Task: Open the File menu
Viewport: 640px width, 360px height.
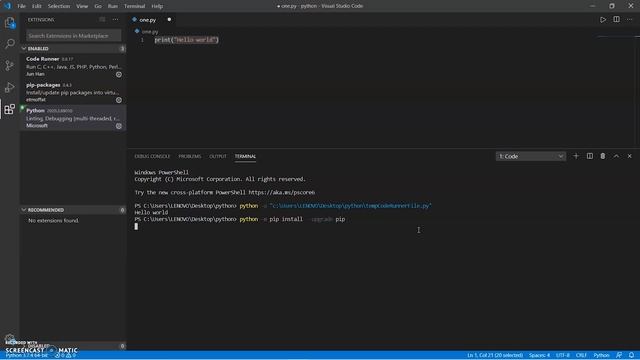Action: click(x=22, y=6)
